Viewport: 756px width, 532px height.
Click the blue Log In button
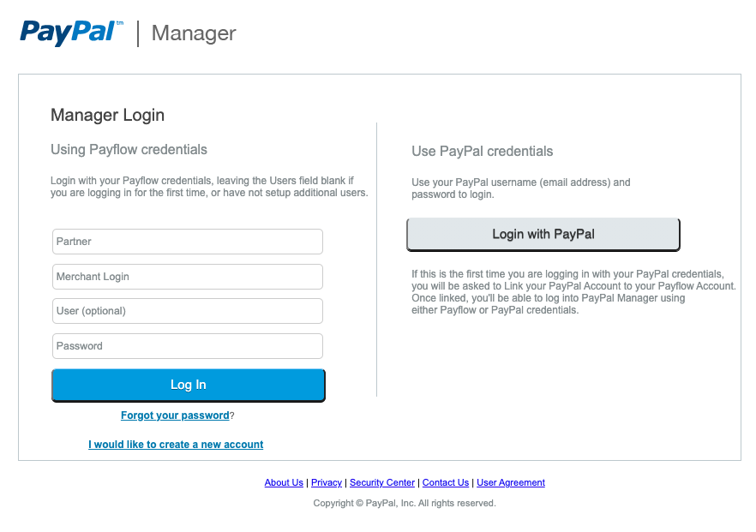point(189,385)
